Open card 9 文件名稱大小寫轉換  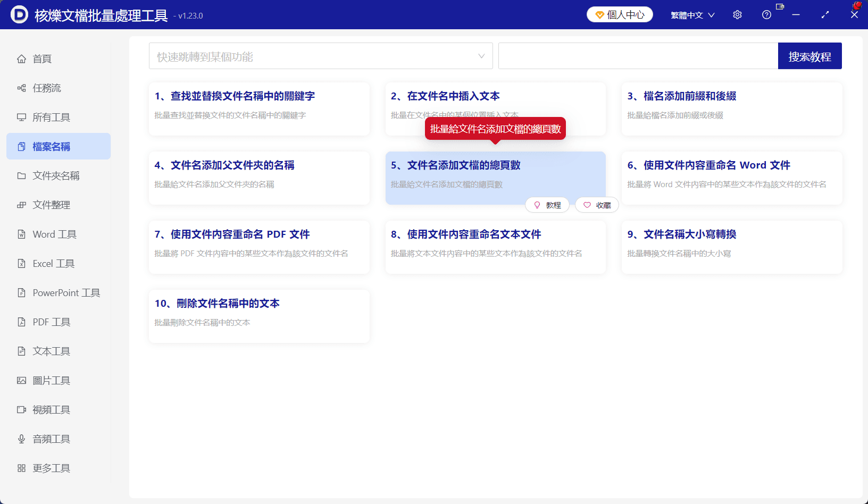click(732, 247)
